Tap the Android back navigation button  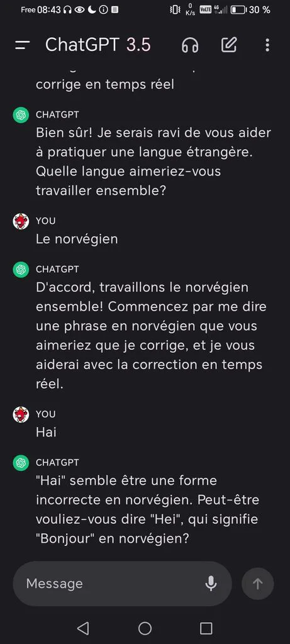(83, 628)
